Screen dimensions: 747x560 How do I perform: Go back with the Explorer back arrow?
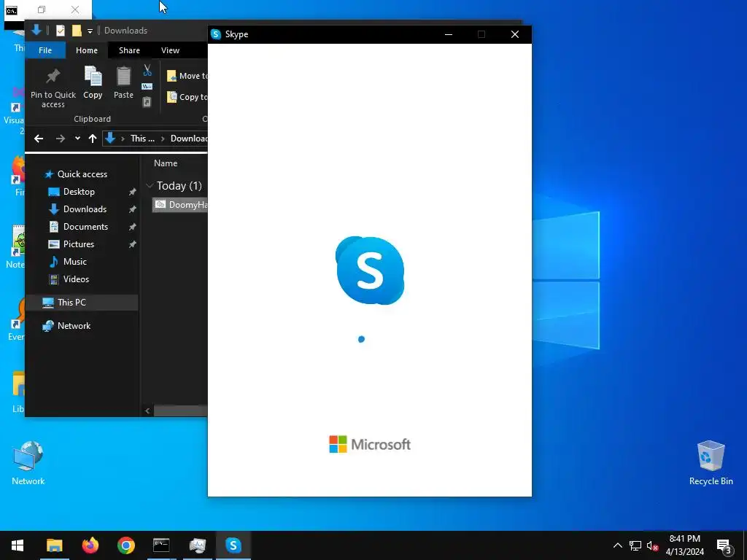pos(39,139)
